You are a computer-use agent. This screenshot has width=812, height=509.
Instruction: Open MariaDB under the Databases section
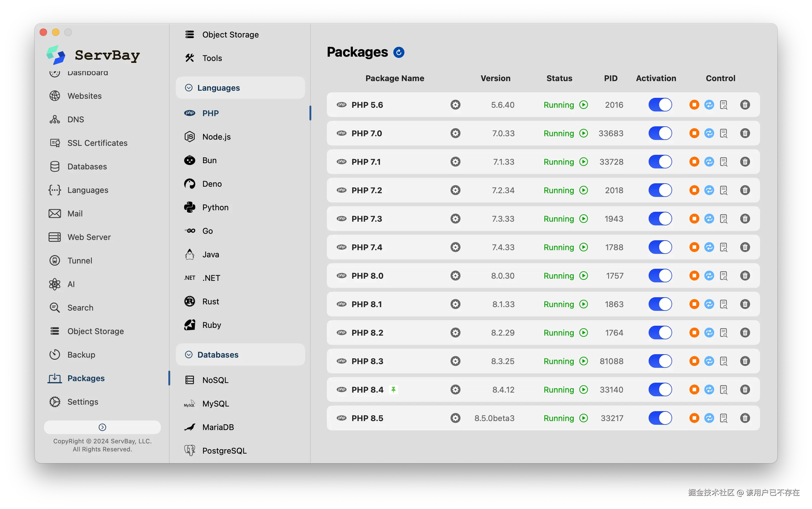click(218, 427)
